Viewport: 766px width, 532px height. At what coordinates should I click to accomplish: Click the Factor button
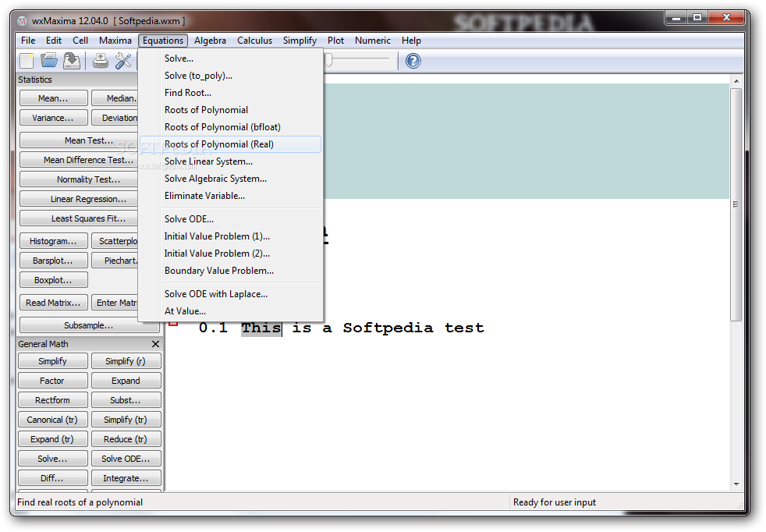53,381
